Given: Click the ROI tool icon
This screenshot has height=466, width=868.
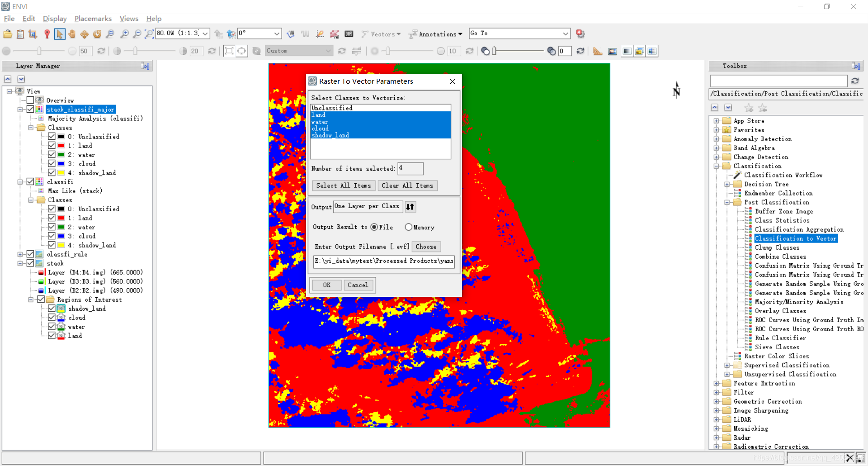Looking at the screenshot, I should coord(335,34).
